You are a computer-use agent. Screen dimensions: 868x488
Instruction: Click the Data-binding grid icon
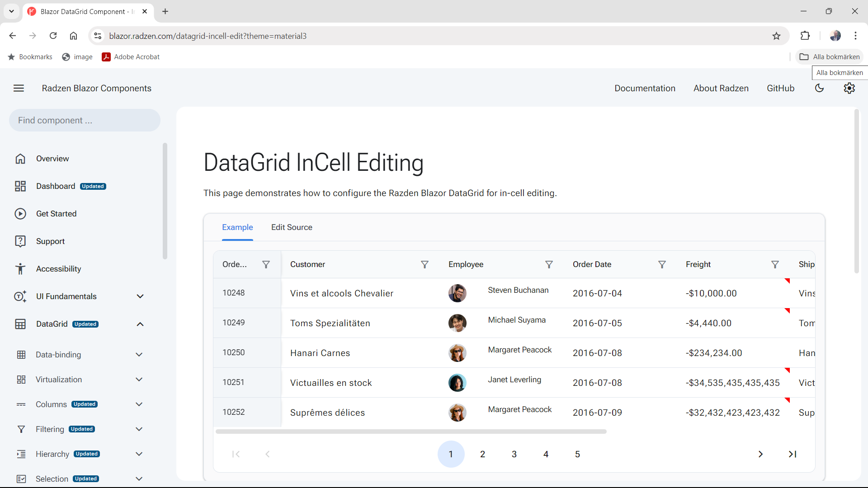pyautogui.click(x=21, y=355)
